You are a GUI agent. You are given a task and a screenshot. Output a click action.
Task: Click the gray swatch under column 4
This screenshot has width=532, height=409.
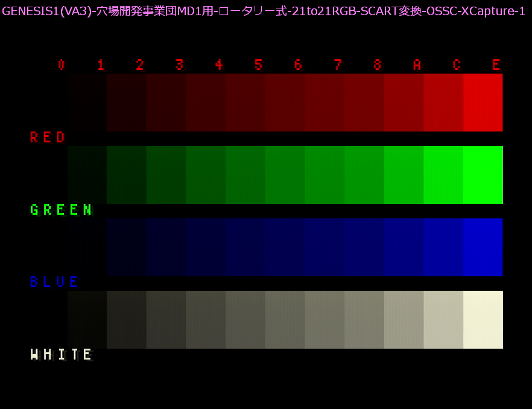coord(206,319)
